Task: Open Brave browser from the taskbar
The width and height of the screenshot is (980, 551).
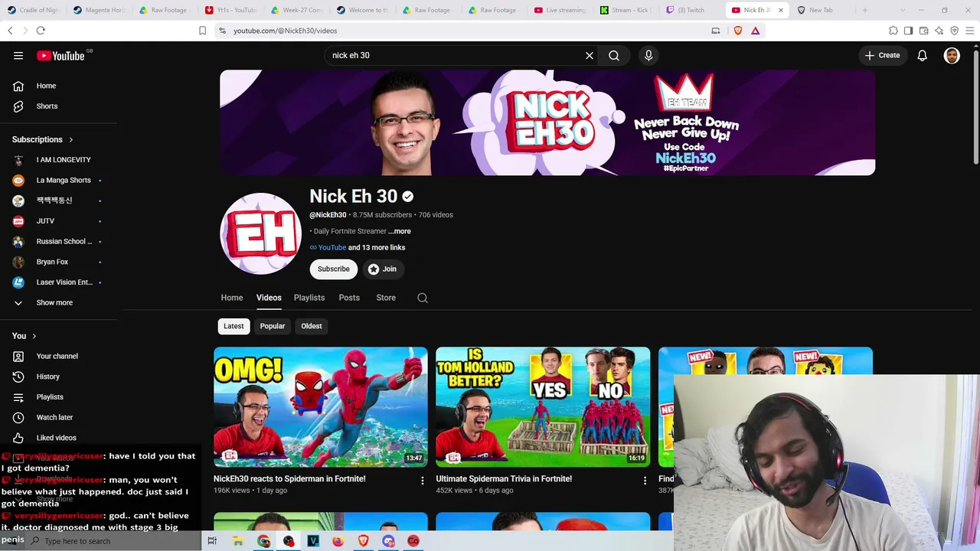Action: click(x=363, y=541)
